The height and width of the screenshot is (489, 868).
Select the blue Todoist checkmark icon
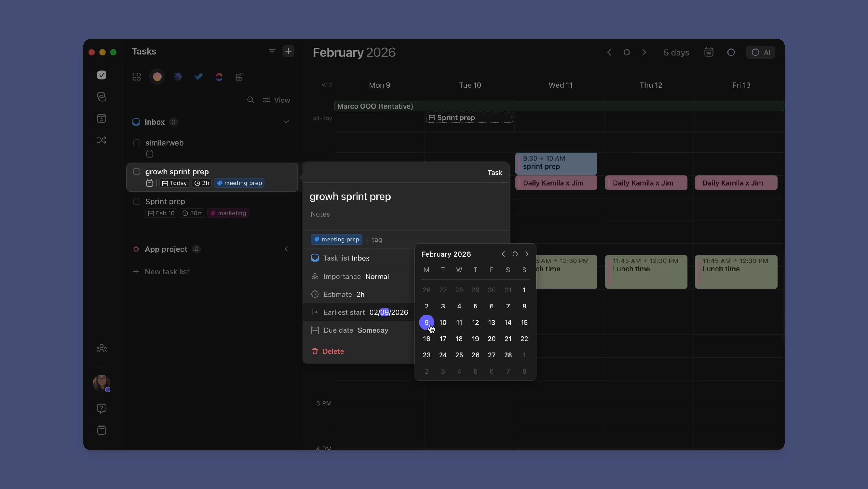click(199, 76)
